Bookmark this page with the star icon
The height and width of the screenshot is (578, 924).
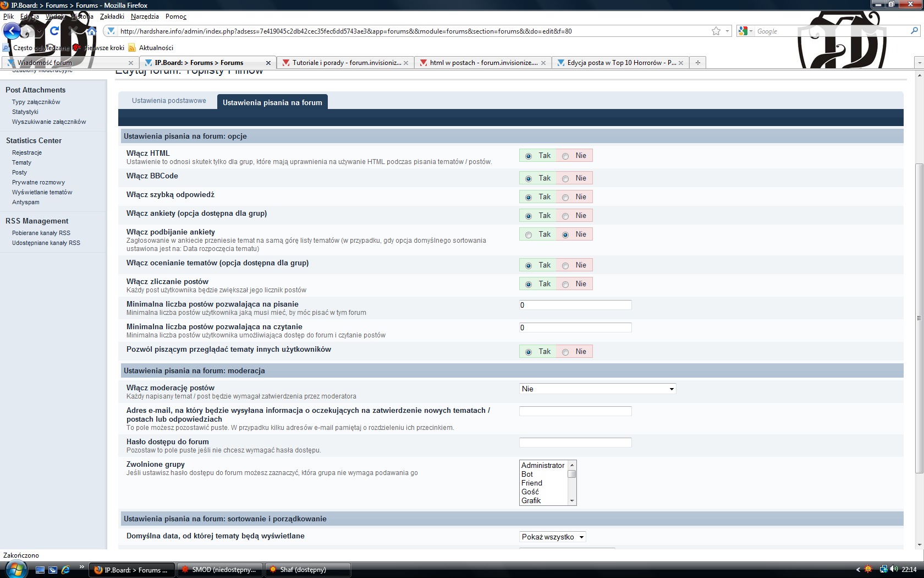(716, 31)
